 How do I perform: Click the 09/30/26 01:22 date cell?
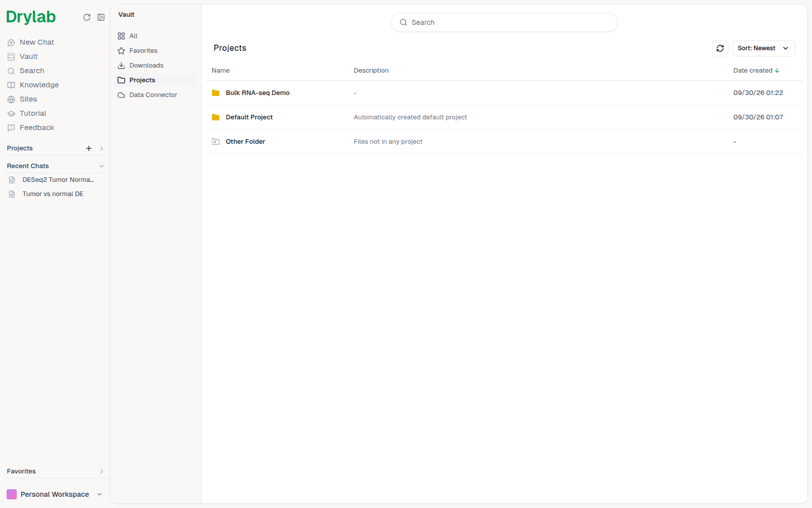point(758,93)
